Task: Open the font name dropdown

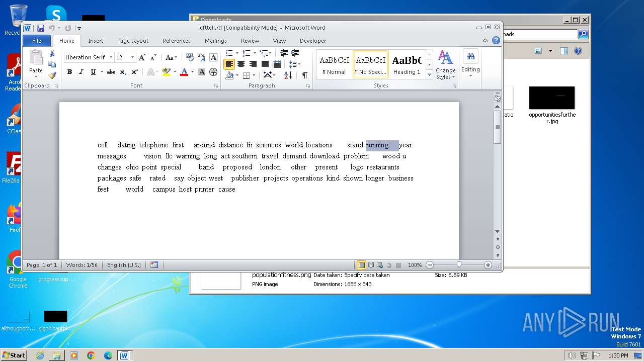Action: point(111,57)
